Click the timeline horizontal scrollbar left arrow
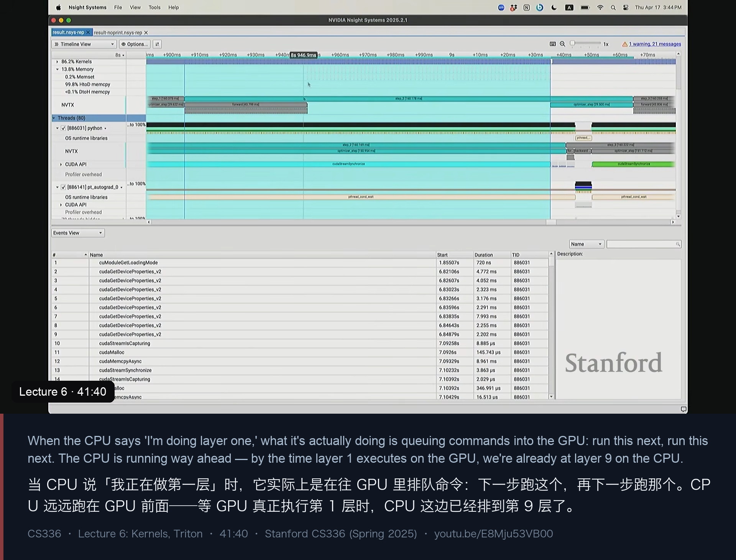Image resolution: width=736 pixels, height=560 pixels. [x=149, y=222]
